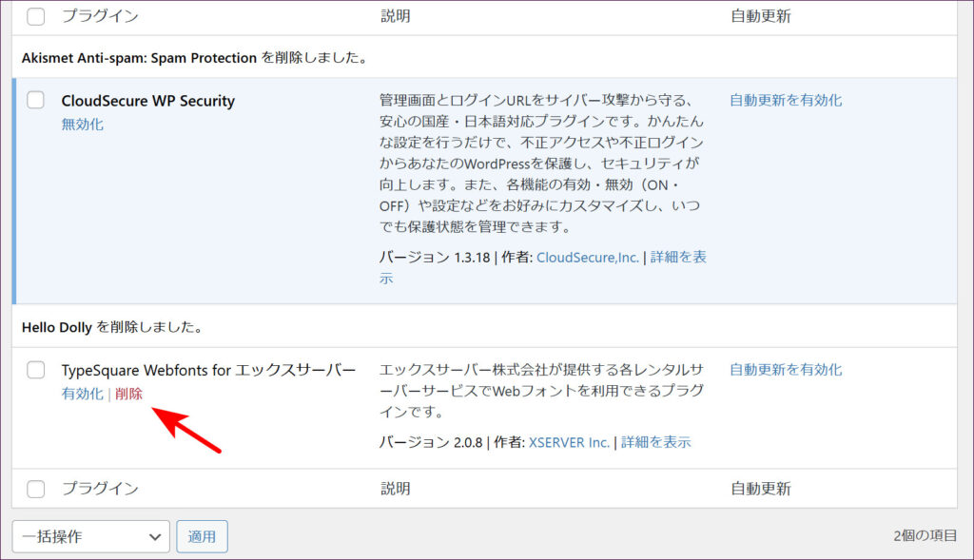Toggle the select-all checkbox in the bottom footer row
Viewport: 974px width, 560px height.
[x=35, y=489]
